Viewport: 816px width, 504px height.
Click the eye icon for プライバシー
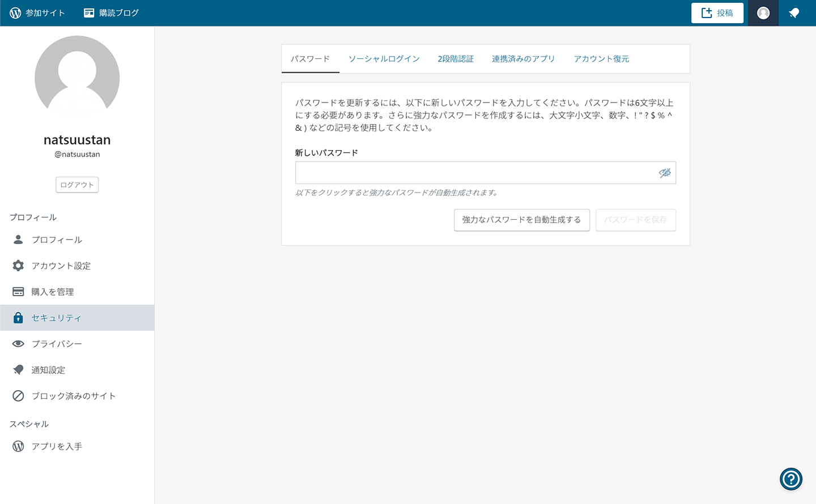click(18, 344)
